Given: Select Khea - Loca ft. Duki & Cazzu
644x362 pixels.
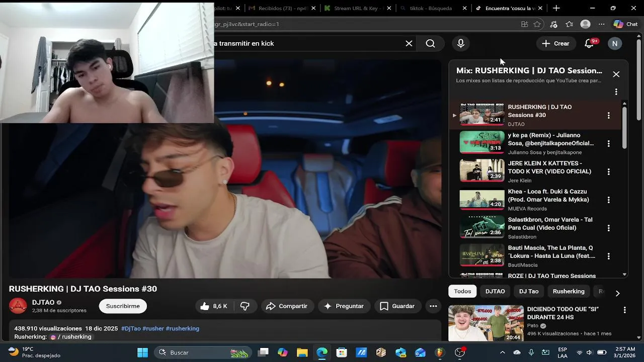Looking at the screenshot, I should (x=548, y=196).
